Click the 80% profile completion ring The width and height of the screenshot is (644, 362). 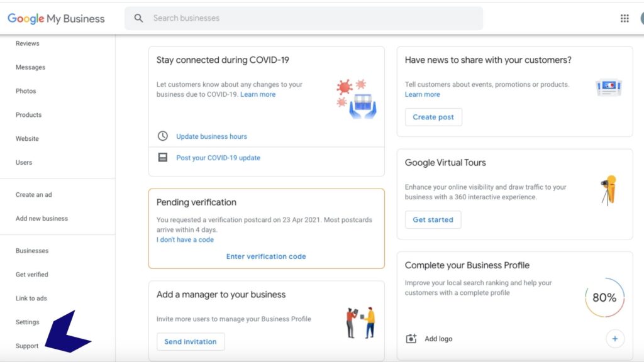(x=604, y=297)
